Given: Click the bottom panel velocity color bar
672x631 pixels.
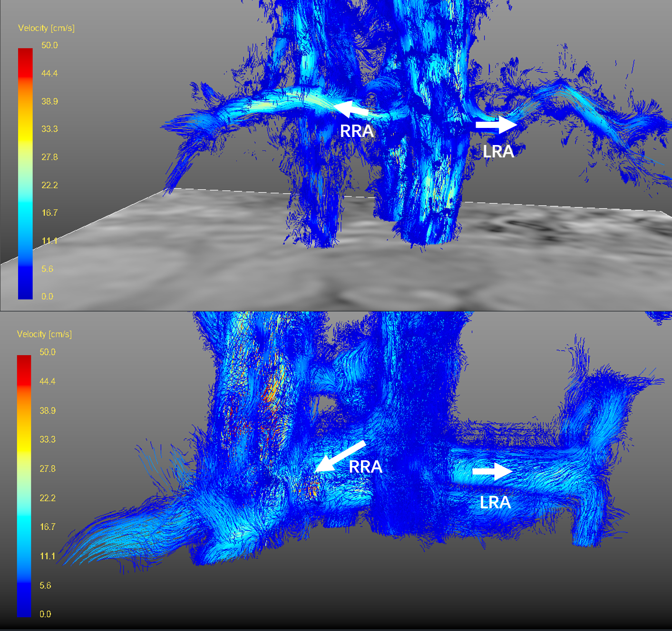Looking at the screenshot, I should (24, 485).
